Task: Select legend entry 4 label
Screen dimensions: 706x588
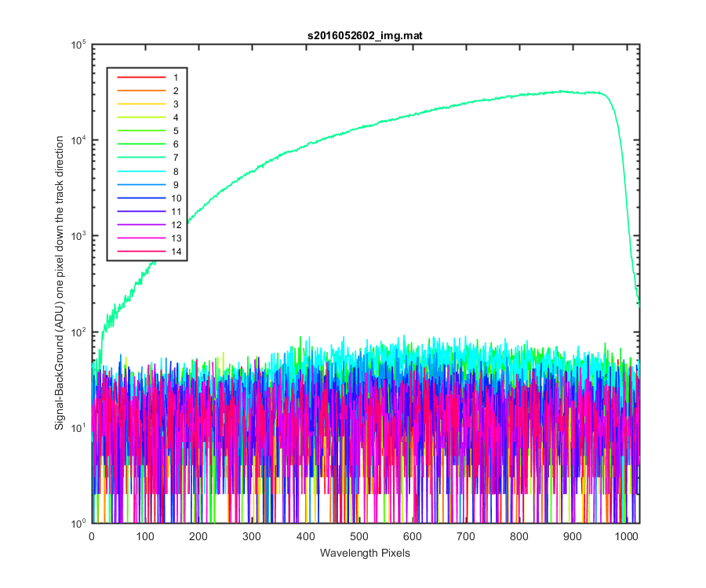Action: [x=176, y=118]
